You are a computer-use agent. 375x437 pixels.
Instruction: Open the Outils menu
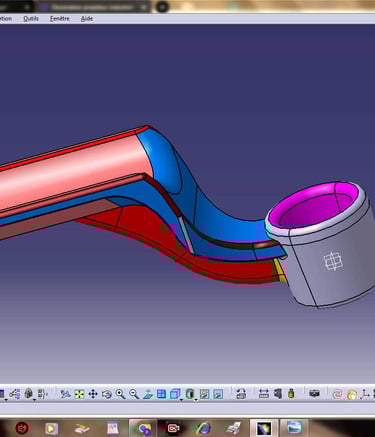31,19
